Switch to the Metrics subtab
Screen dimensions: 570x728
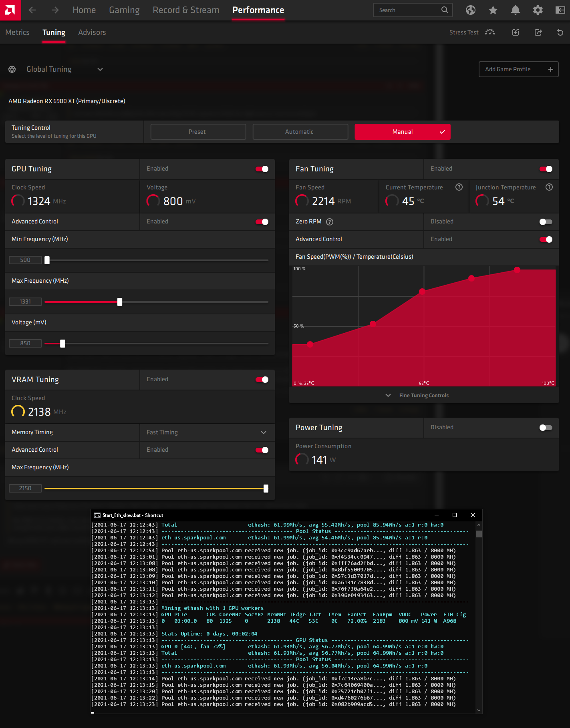17,32
